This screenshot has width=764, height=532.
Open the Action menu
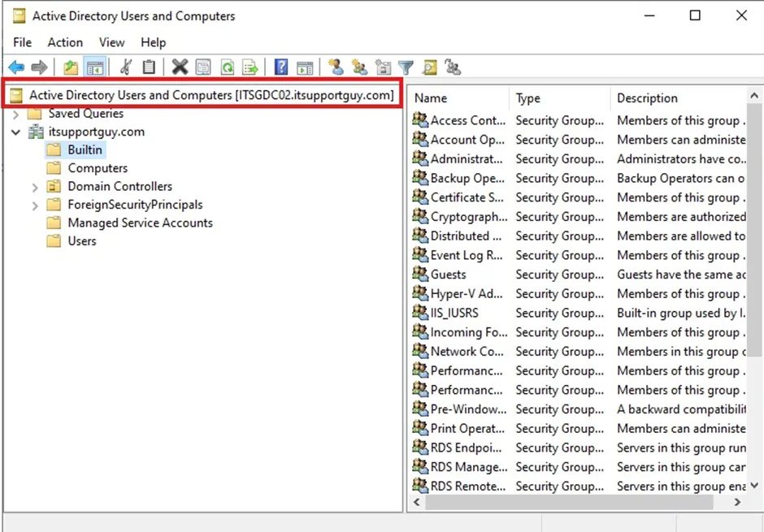[x=65, y=42]
